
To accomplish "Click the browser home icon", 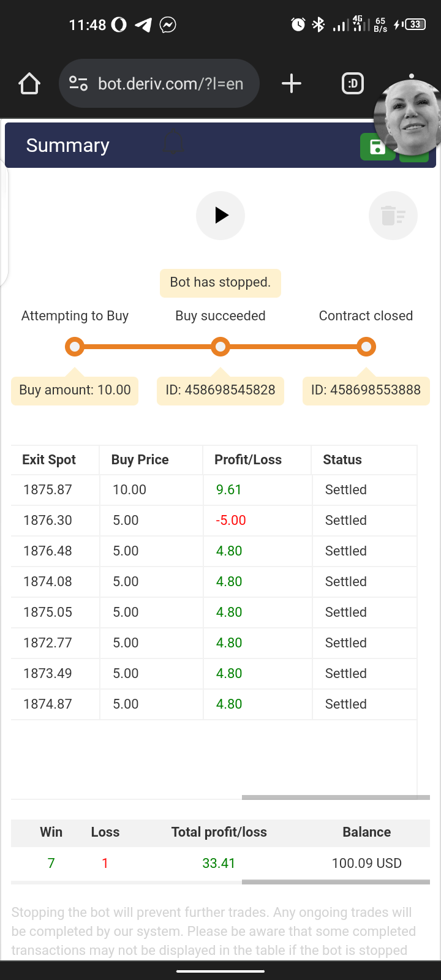I will [29, 83].
